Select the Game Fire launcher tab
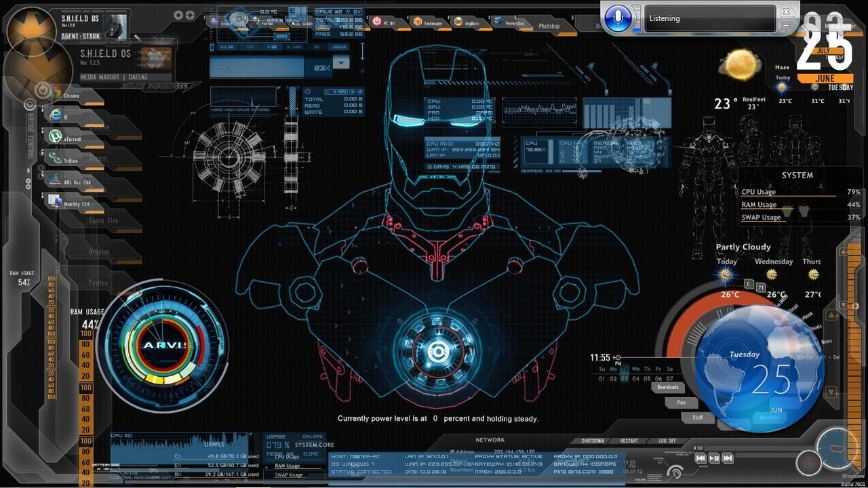 [103, 220]
